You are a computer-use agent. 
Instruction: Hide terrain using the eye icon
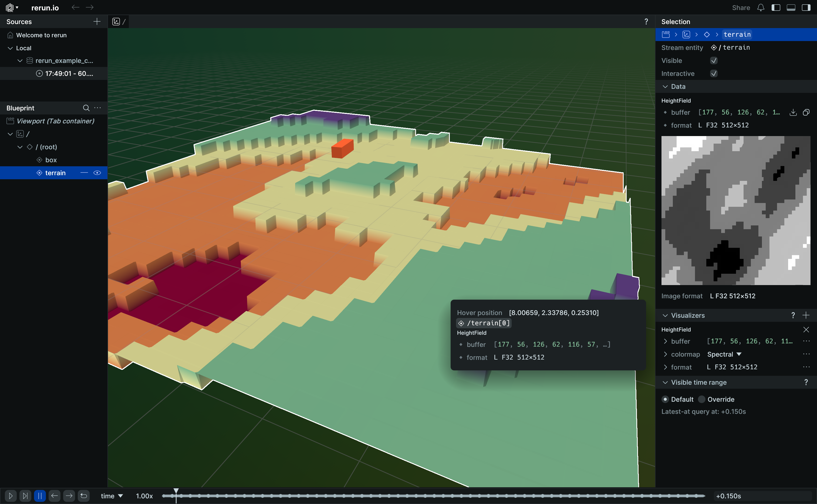tap(97, 173)
